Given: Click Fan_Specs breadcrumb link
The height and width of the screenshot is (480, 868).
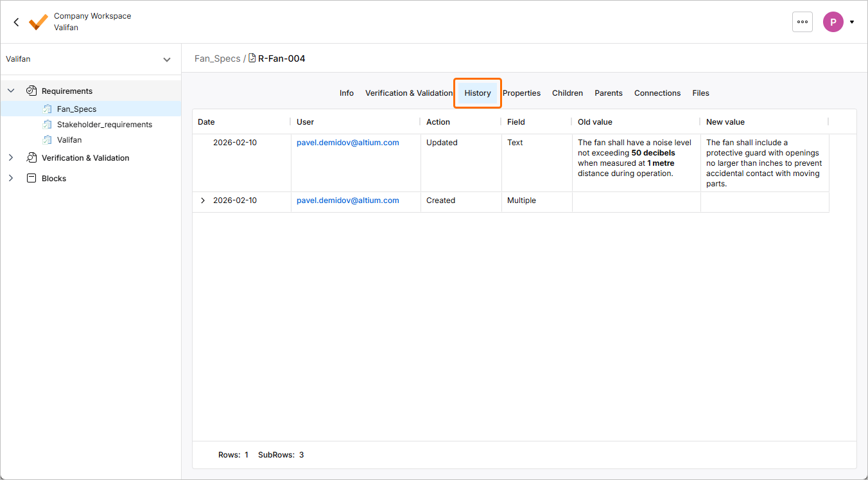Looking at the screenshot, I should click(218, 58).
